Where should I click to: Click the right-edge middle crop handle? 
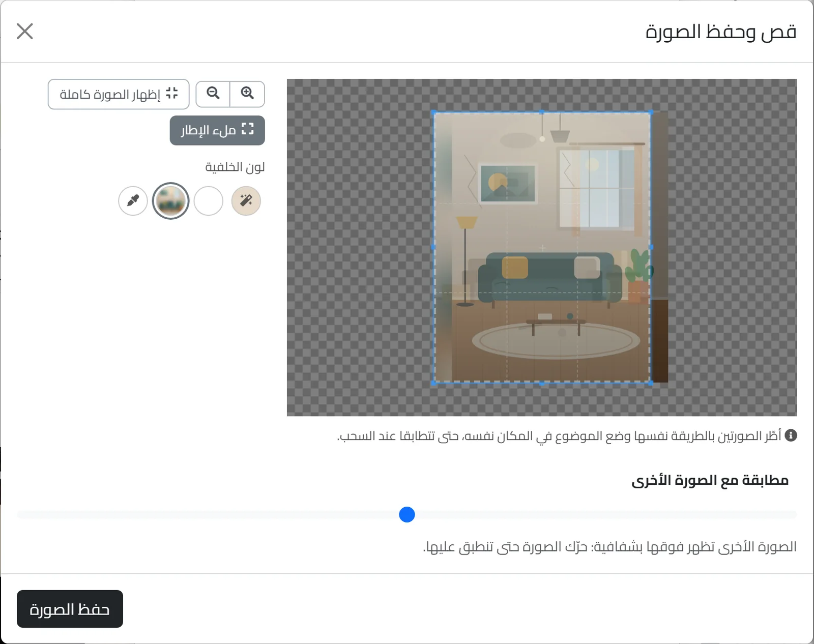(x=651, y=247)
